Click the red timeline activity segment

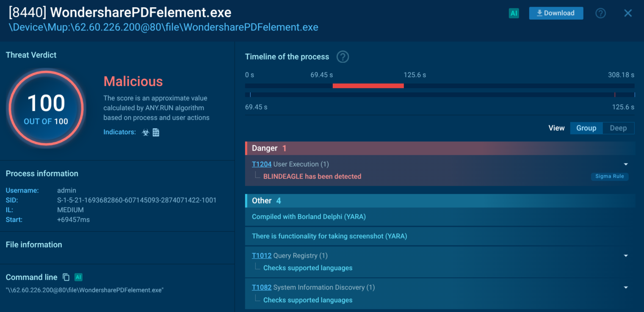point(368,86)
